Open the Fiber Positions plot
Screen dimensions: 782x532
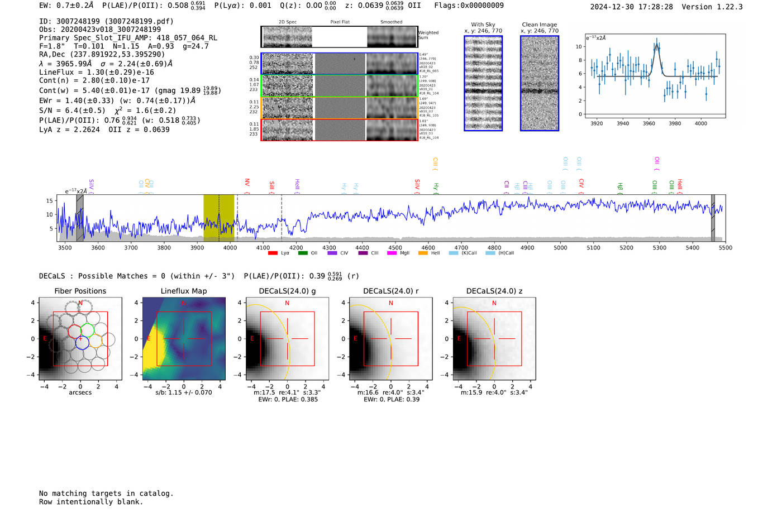click(80, 339)
